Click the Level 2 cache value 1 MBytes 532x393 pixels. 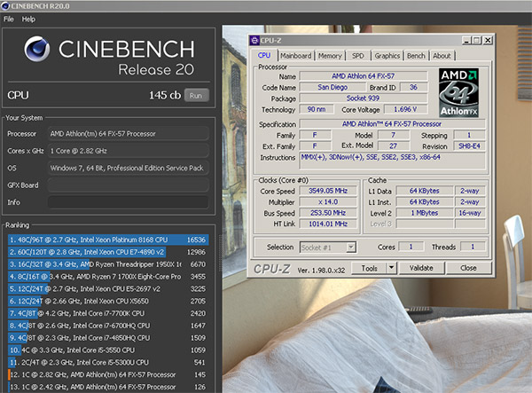[425, 213]
